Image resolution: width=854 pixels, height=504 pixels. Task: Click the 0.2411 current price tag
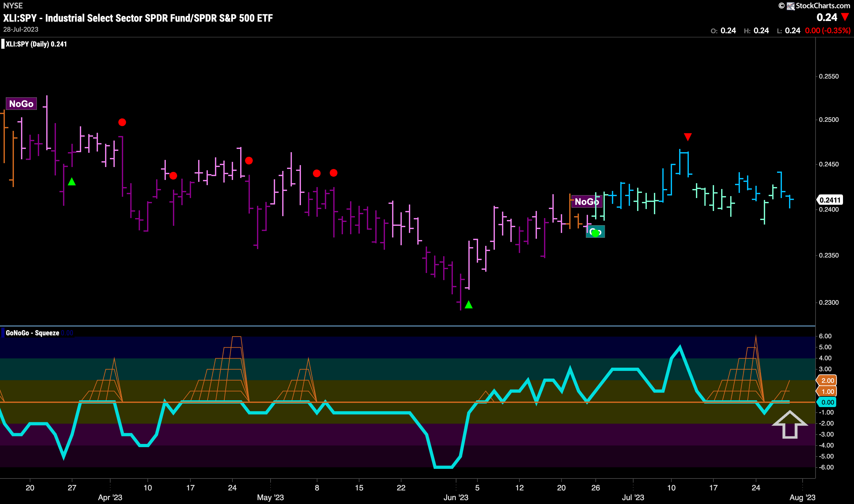pos(830,200)
